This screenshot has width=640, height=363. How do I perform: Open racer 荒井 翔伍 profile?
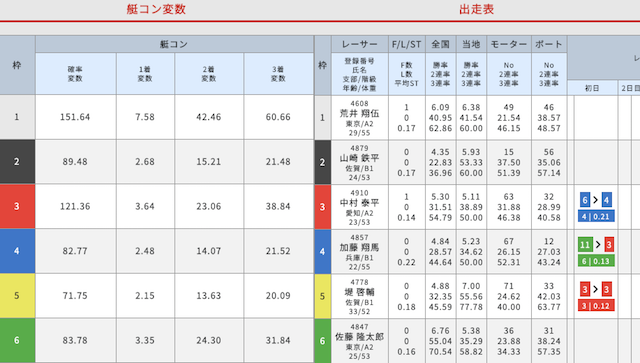[359, 114]
